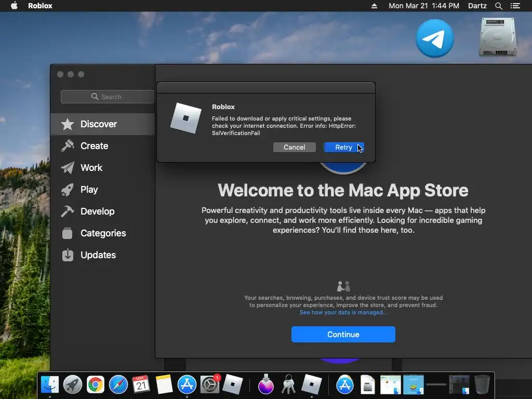Screen dimensions: 532x399
Task: Open macOS Monterey installer in Dock
Action: point(266,384)
